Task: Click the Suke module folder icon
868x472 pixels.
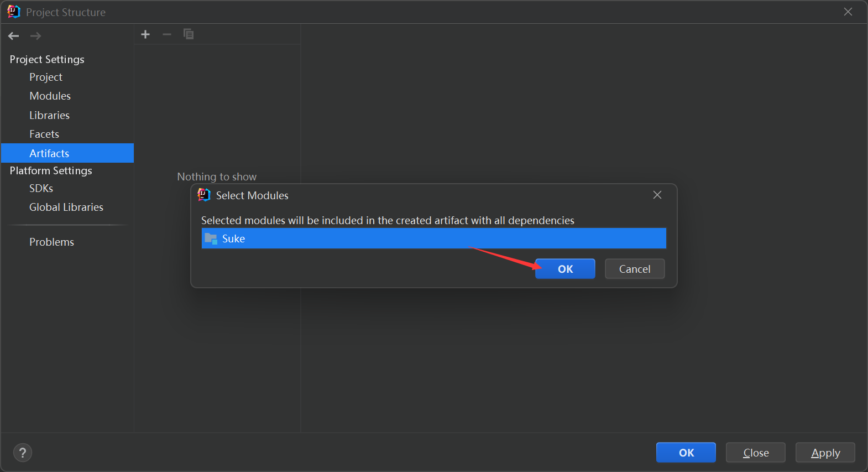Action: [211, 238]
